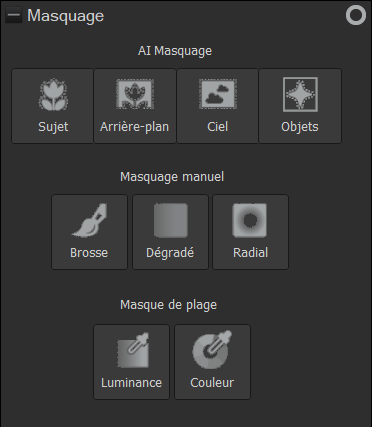This screenshot has height=427, width=372.
Task: Click the Arrière-plan text label
Action: (135, 127)
